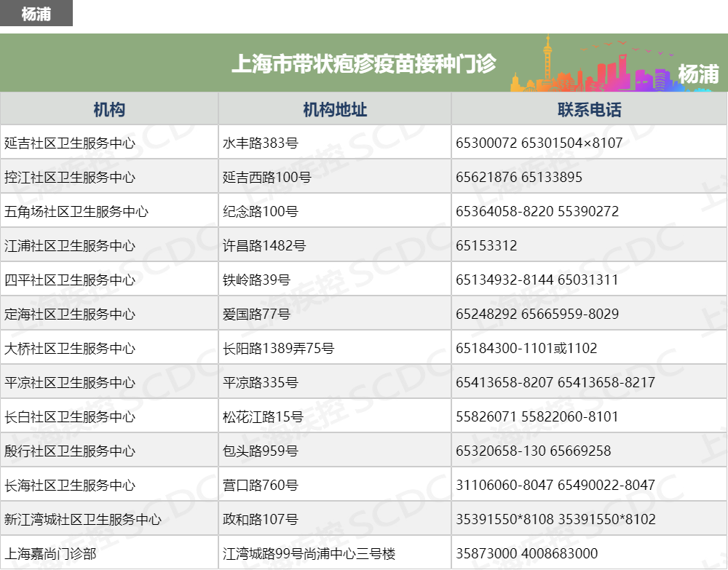Screen dimensions: 728x570
Task: Select 五角场社区卫生服务中心 cell
Action: [x=109, y=211]
